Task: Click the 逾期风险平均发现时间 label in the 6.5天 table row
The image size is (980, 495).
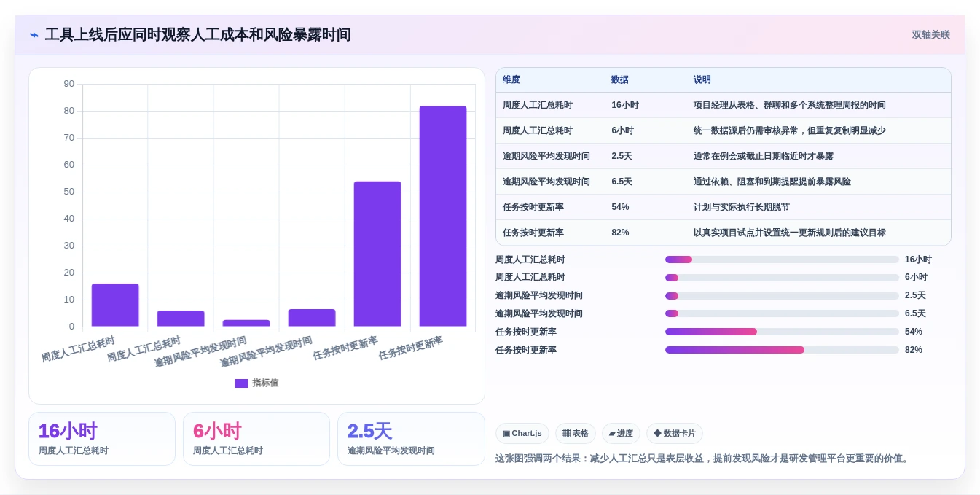Action: (546, 182)
